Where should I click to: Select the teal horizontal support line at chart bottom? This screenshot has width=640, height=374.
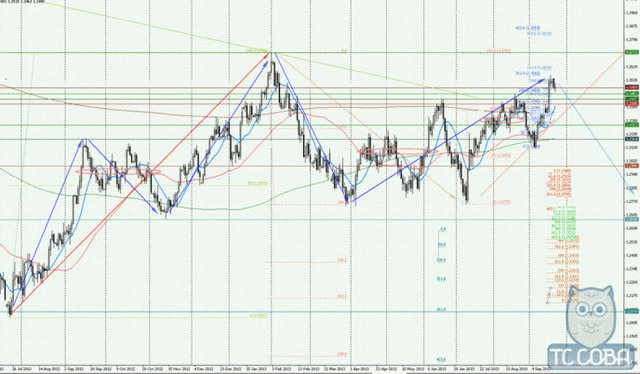[x=312, y=312]
